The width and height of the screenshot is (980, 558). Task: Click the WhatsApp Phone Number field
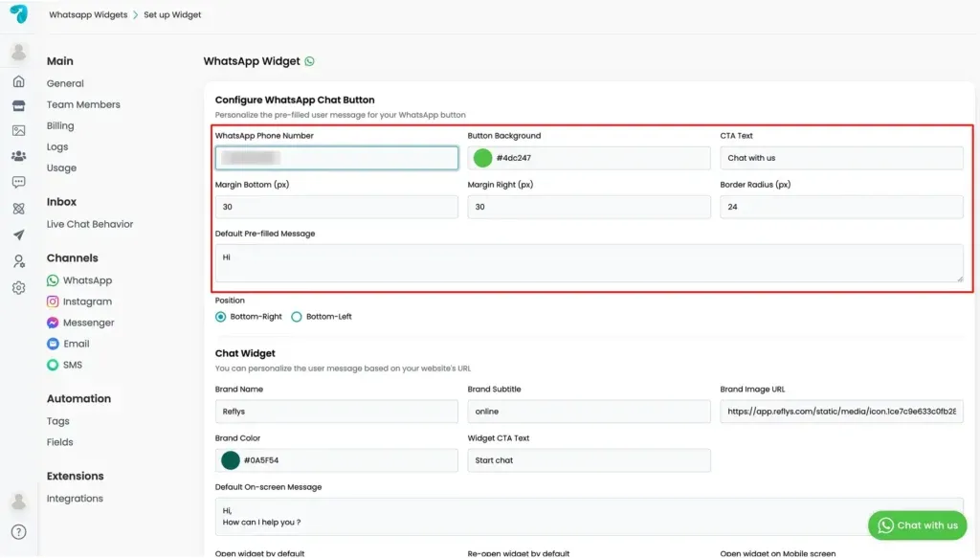point(336,158)
